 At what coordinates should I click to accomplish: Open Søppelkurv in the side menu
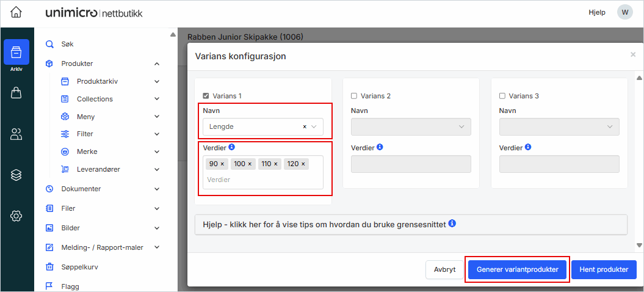(79, 267)
